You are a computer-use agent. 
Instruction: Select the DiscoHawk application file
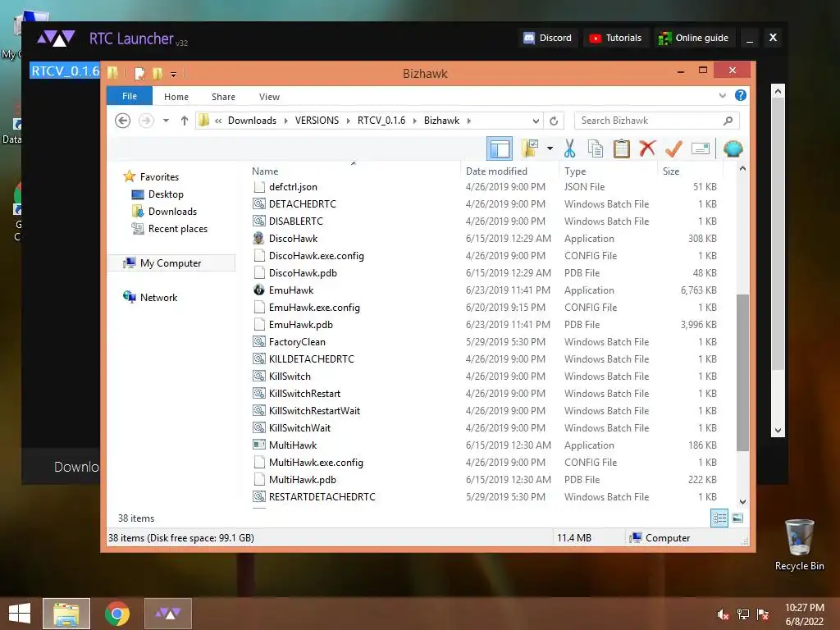coord(485,239)
